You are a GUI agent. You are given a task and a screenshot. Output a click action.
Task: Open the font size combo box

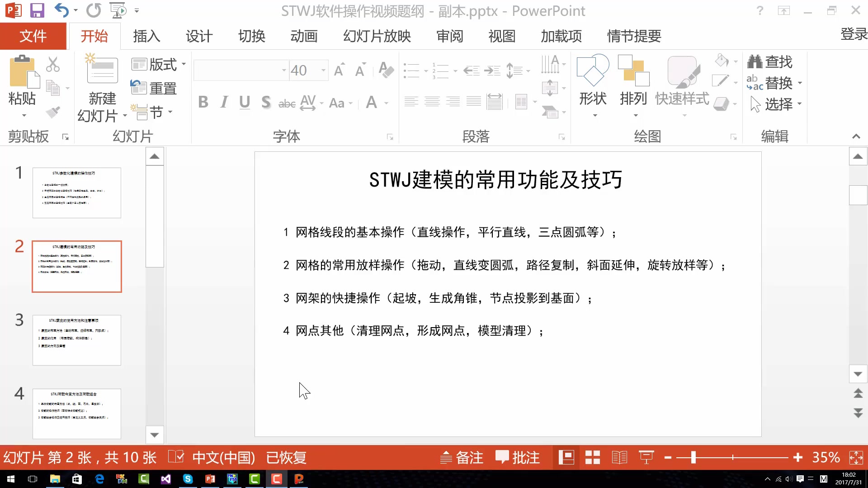(309, 70)
